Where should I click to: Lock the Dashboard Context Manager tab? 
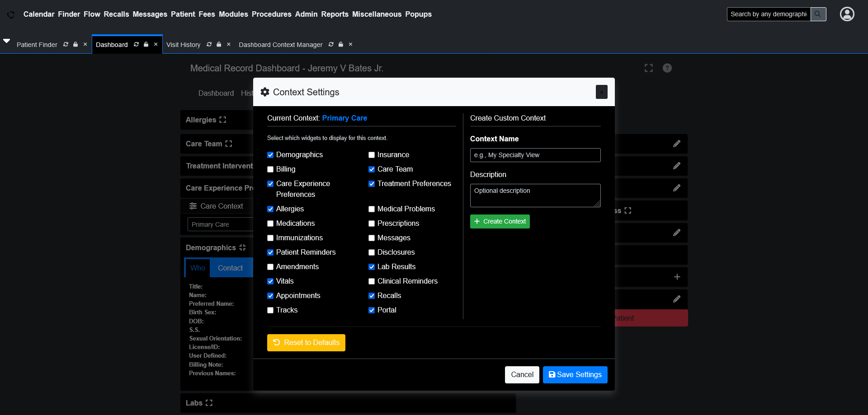341,44
